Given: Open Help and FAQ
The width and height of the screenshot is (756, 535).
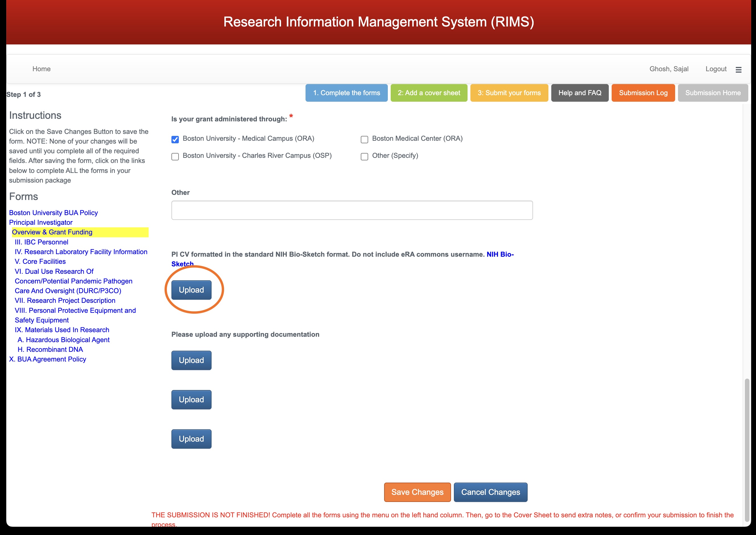Looking at the screenshot, I should coord(579,93).
